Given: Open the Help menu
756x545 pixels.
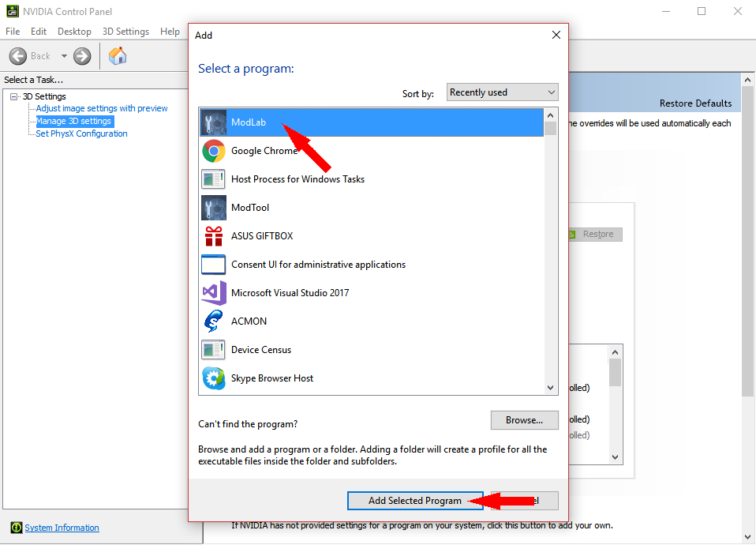Looking at the screenshot, I should click(170, 32).
